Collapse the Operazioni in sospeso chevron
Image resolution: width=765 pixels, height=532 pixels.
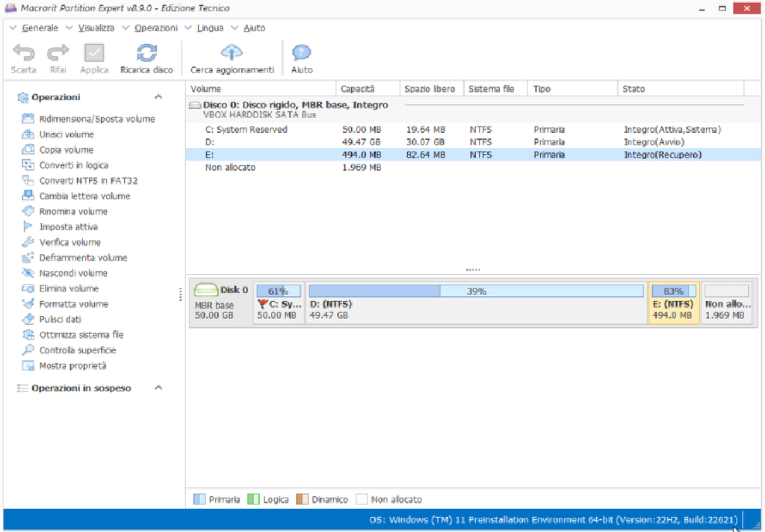158,388
